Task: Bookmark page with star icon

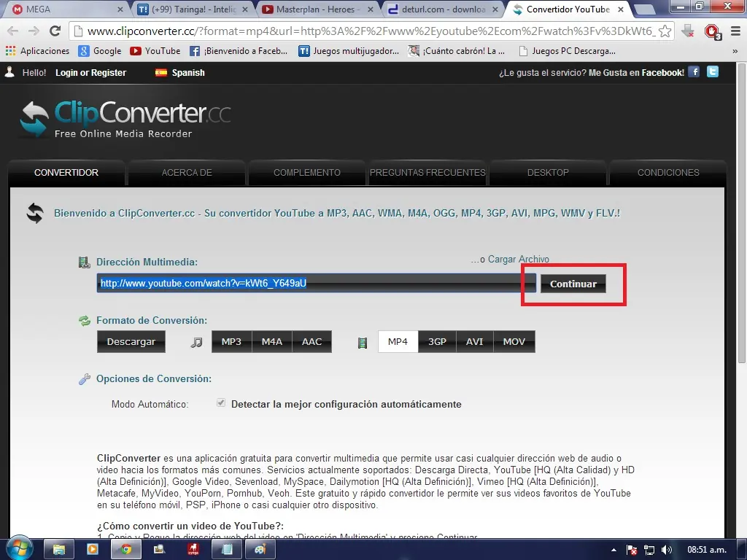Action: (x=665, y=31)
